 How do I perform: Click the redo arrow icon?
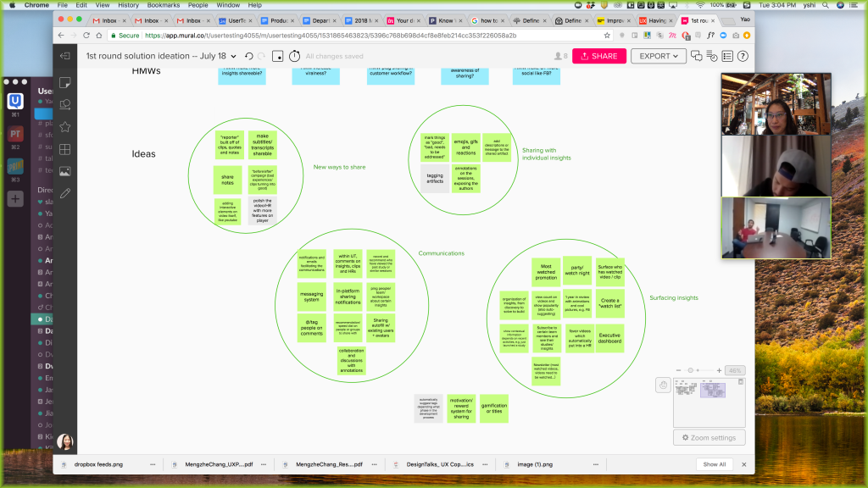261,56
